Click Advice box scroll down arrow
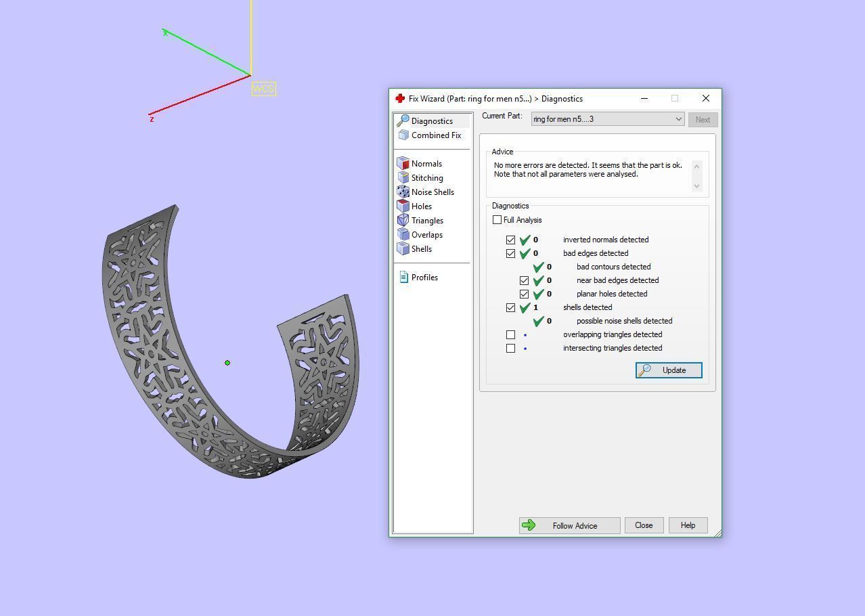 coord(696,185)
